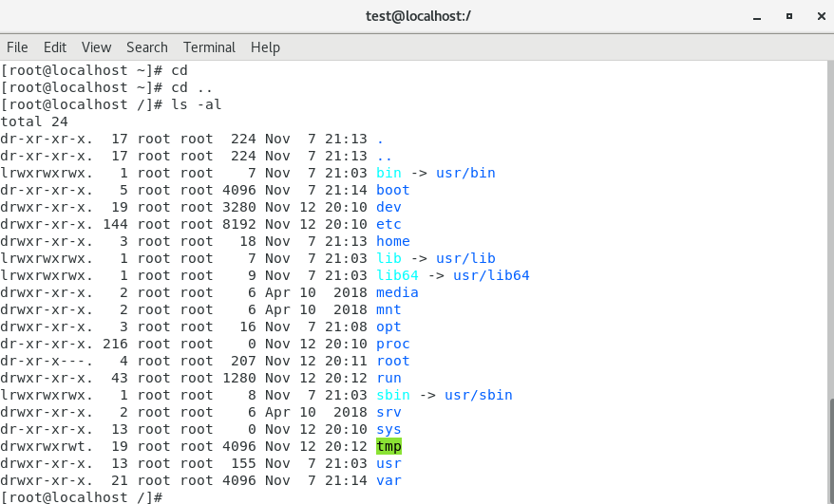The width and height of the screenshot is (834, 504).
Task: Click the root directory name in listing
Action: (393, 361)
